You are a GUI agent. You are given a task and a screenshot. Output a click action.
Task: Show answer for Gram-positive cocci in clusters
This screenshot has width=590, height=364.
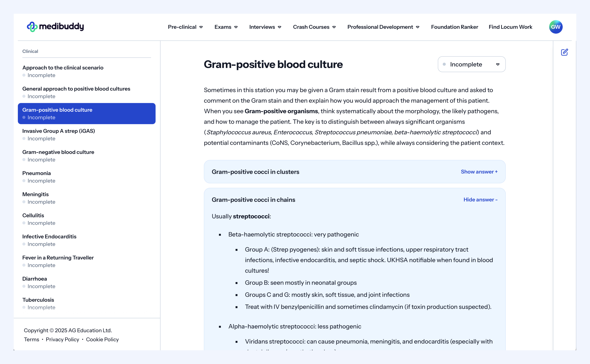[x=479, y=172]
